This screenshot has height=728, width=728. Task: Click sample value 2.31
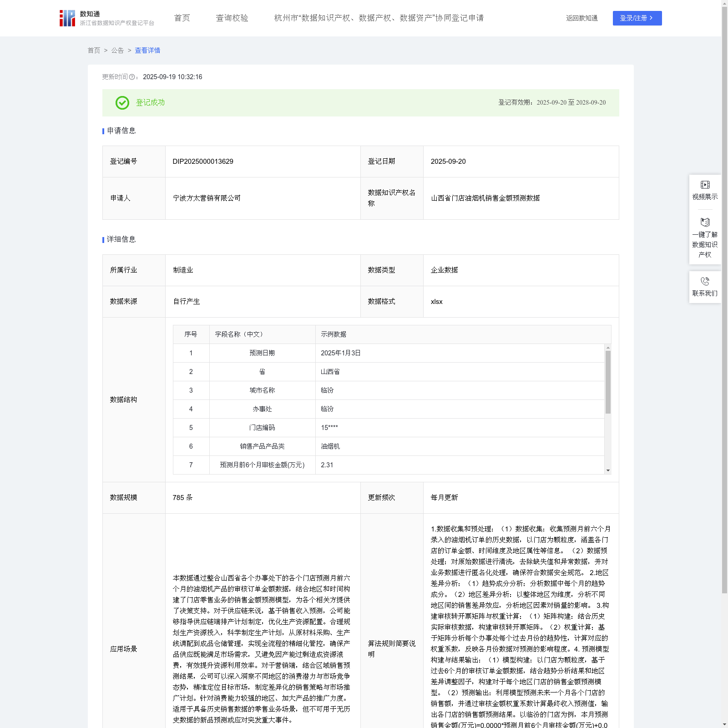(x=327, y=465)
